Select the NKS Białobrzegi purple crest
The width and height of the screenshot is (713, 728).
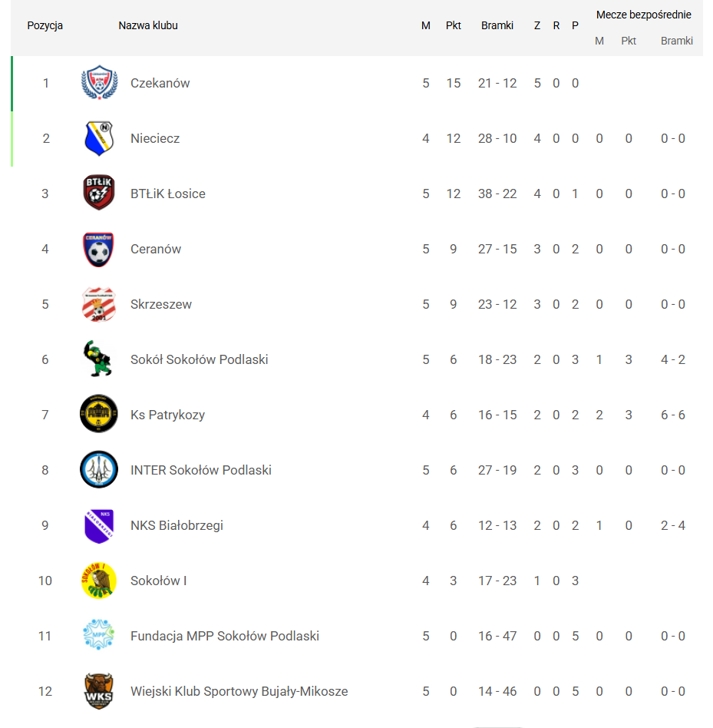(x=99, y=525)
